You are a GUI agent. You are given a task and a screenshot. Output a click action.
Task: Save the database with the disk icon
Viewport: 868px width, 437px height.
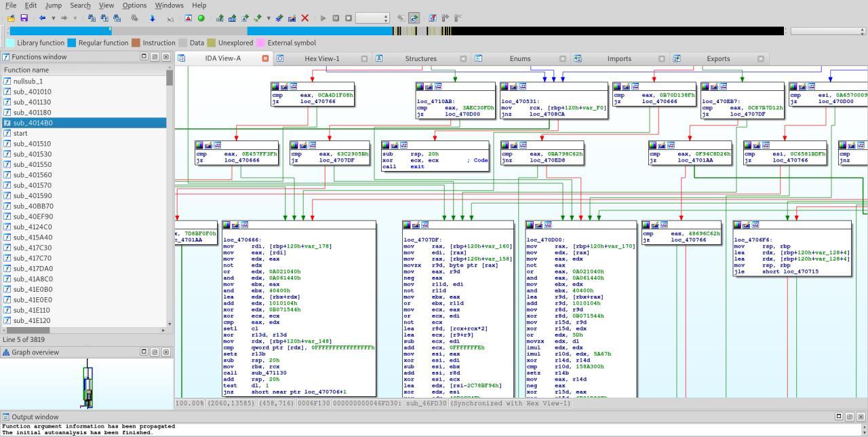(x=24, y=17)
